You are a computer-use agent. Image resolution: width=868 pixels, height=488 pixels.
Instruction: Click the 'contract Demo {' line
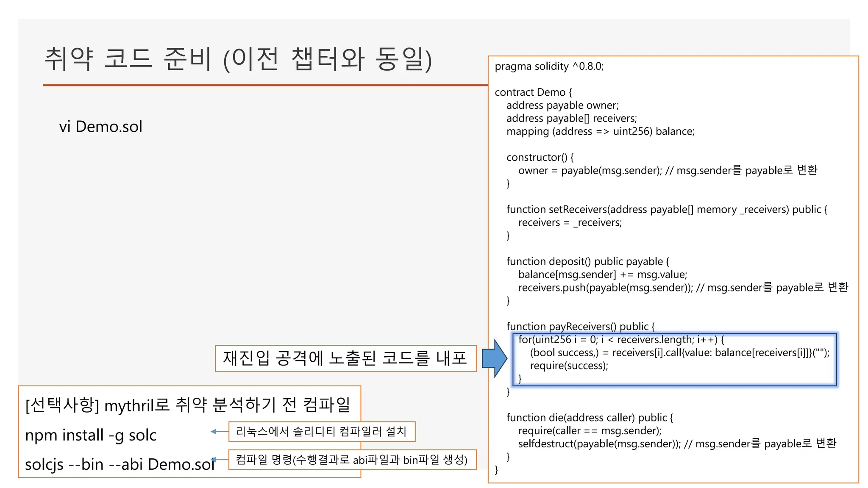coord(533,92)
